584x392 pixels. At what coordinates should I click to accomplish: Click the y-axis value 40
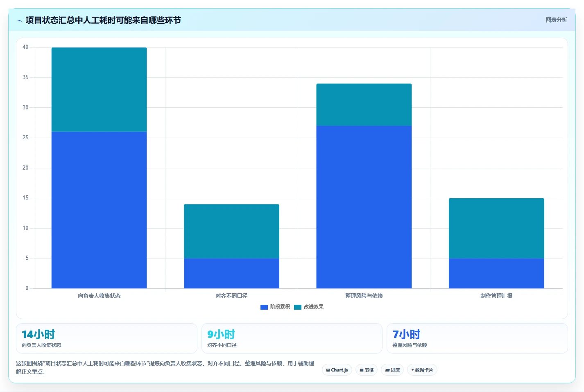25,47
